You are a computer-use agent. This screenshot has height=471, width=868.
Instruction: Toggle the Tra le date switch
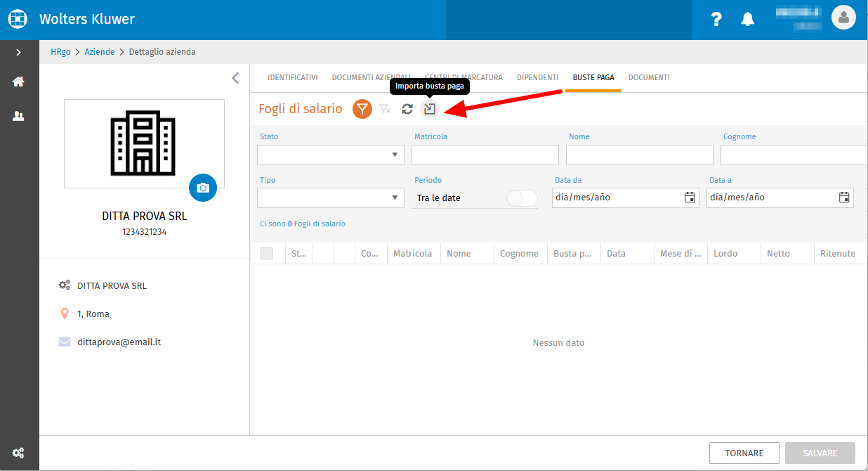tap(522, 198)
